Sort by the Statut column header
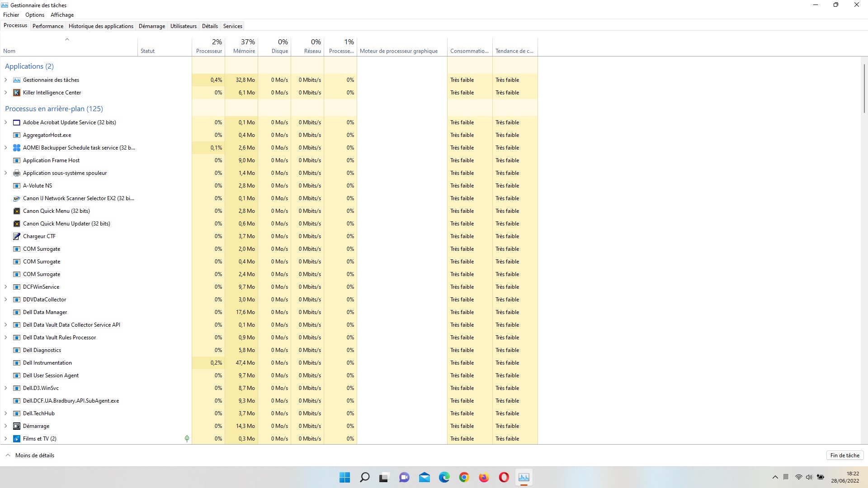The width and height of the screenshot is (868, 488). 165,46
